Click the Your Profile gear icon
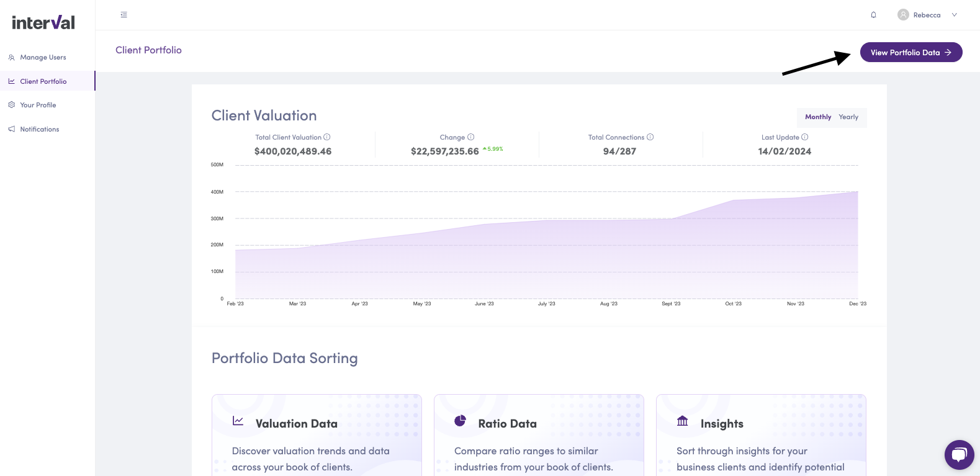This screenshot has height=476, width=980. 11,105
